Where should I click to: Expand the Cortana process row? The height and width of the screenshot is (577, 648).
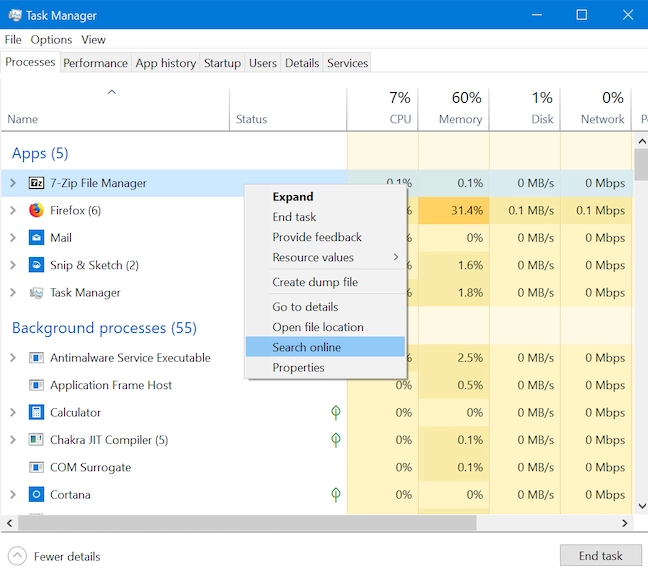tap(13, 495)
